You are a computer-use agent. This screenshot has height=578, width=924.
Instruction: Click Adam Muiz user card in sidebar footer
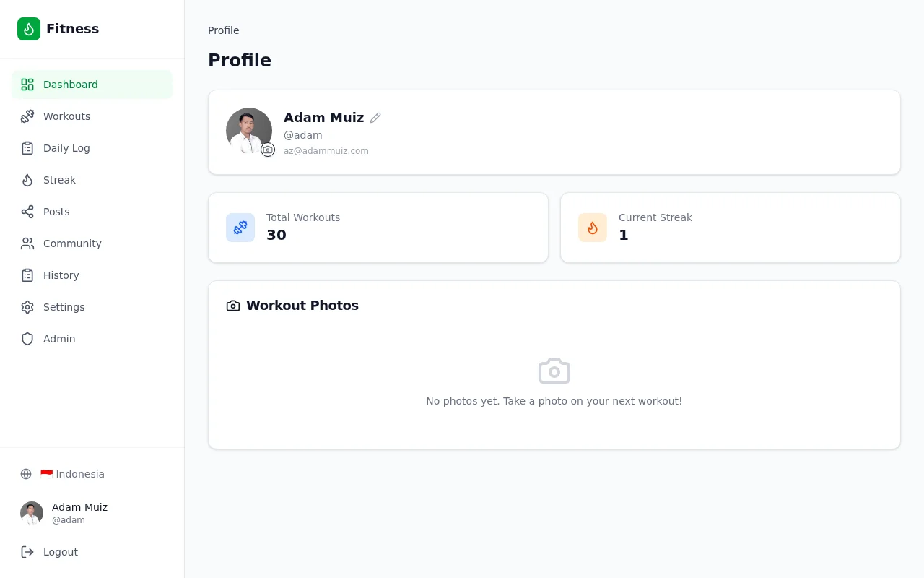pyautogui.click(x=92, y=513)
